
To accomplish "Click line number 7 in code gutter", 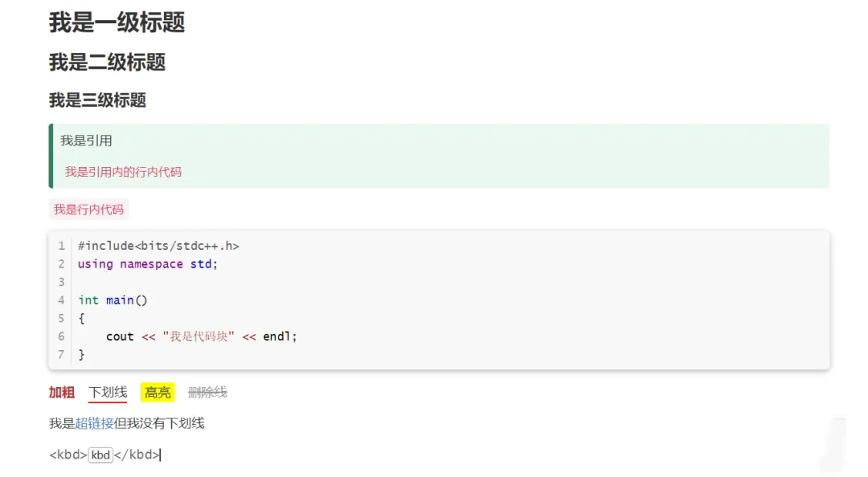I will (61, 354).
